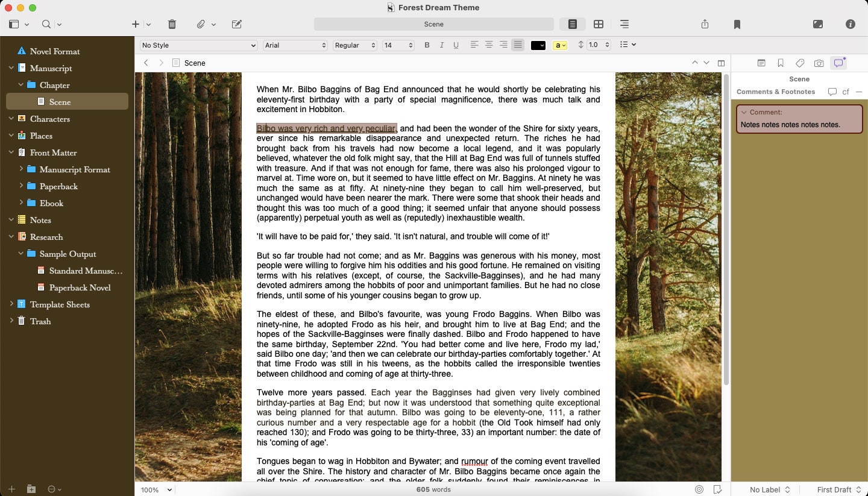Viewport: 868px width, 496px height.
Task: Toggle italic formatting
Action: coord(442,45)
